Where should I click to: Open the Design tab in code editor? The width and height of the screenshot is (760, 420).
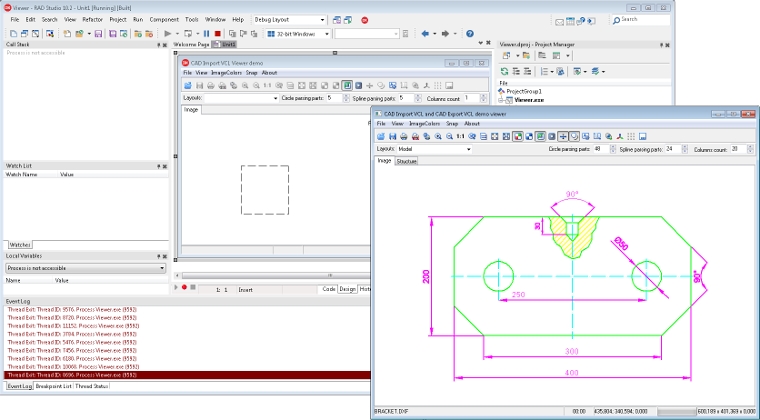pos(347,288)
